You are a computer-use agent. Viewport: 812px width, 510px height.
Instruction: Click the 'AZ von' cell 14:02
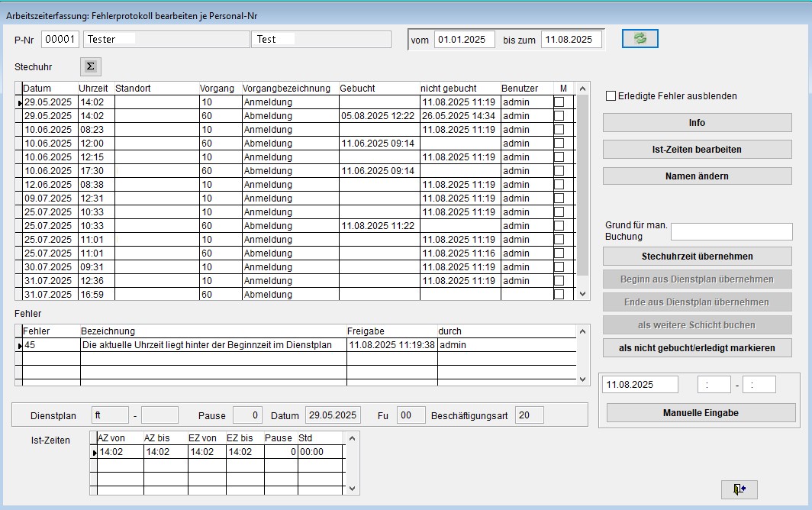pos(120,451)
